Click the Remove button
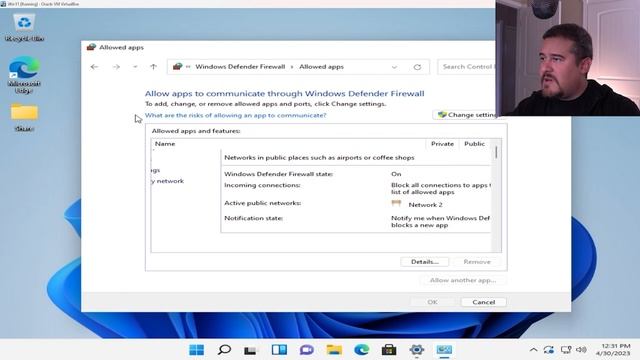 pyautogui.click(x=477, y=262)
